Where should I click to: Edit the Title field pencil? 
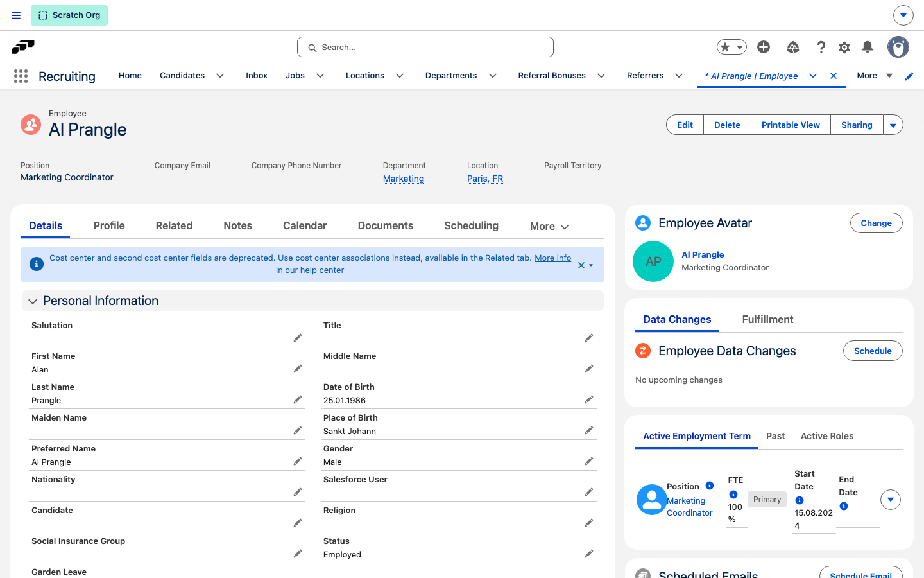(589, 338)
